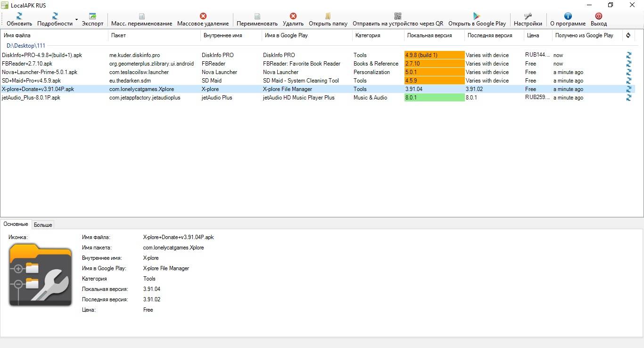644x348 pixels.
Task: Sort by Пакет column header
Action: (154, 35)
